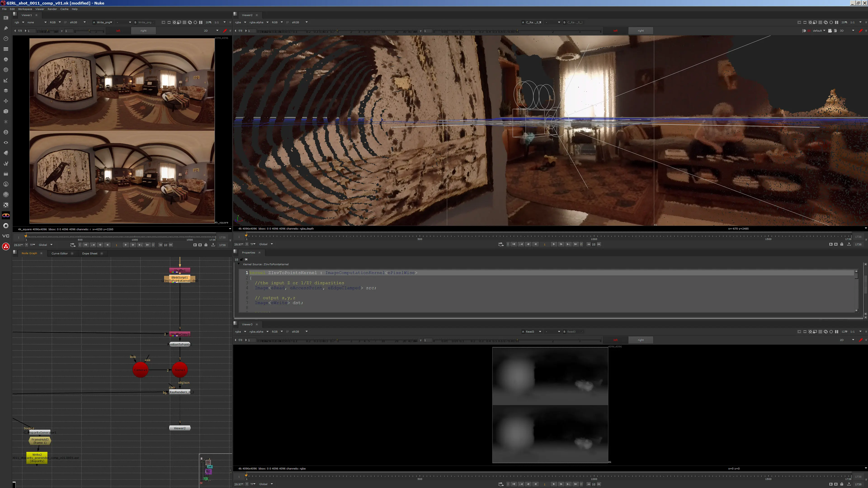Click the proxy mode icon in Viewer1
The height and width of the screenshot is (488, 868).
coord(179,22)
